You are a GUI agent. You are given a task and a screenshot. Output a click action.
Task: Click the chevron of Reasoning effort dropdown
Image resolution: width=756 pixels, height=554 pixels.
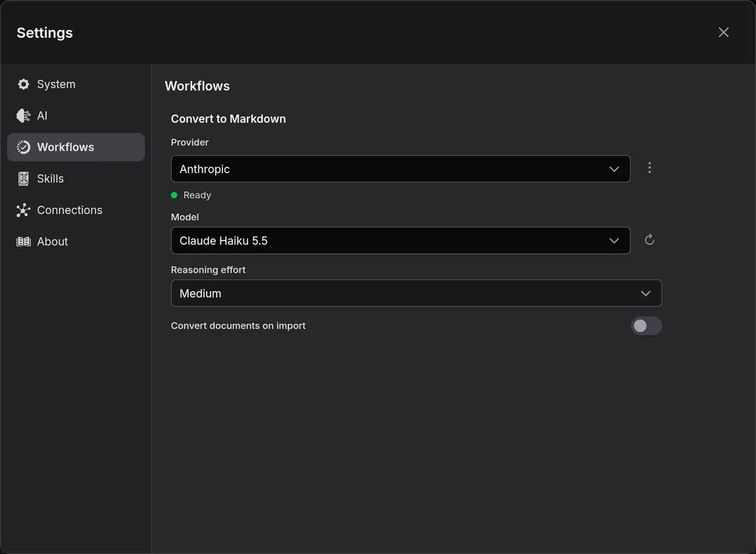click(x=646, y=294)
